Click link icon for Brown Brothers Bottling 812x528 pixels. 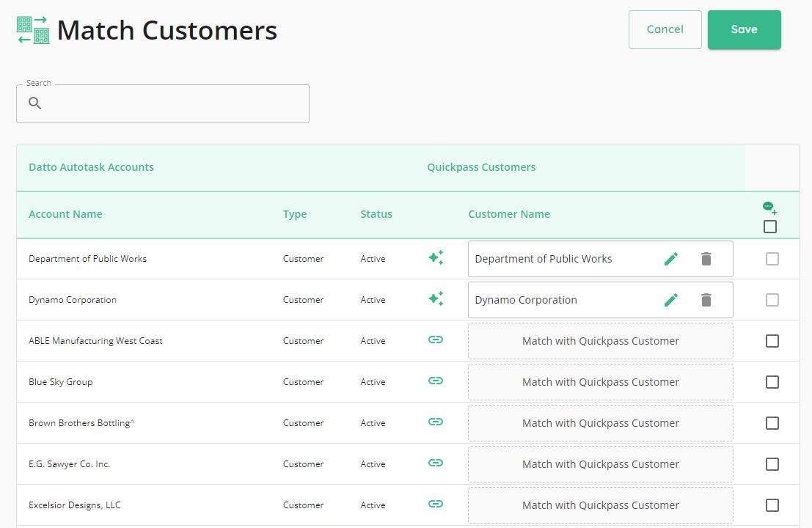click(x=436, y=422)
